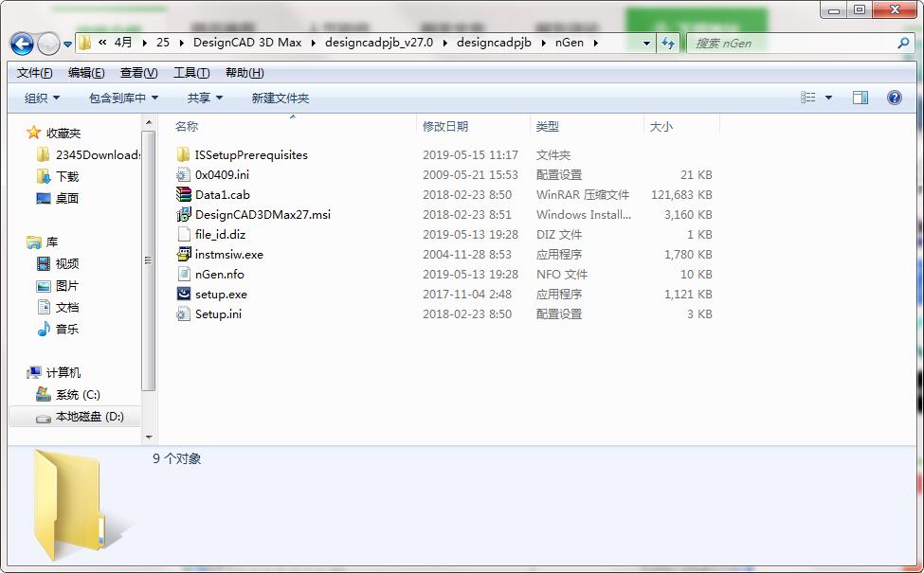Click the large folder icon in details pane
This screenshot has height=573, width=924.
[69, 505]
